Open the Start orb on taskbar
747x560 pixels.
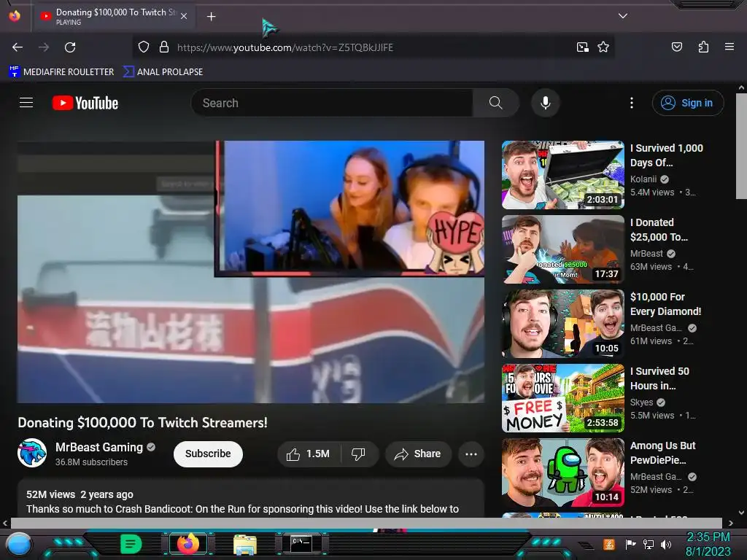19,544
